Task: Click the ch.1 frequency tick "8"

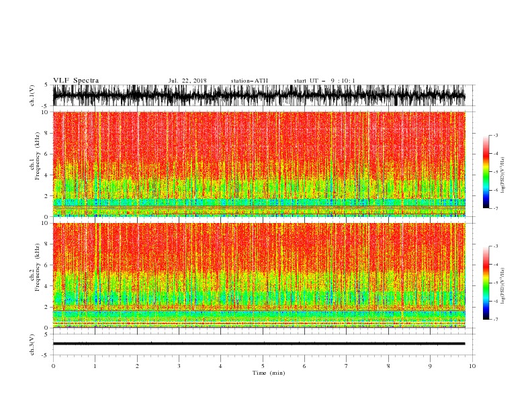Action: pyautogui.click(x=46, y=133)
